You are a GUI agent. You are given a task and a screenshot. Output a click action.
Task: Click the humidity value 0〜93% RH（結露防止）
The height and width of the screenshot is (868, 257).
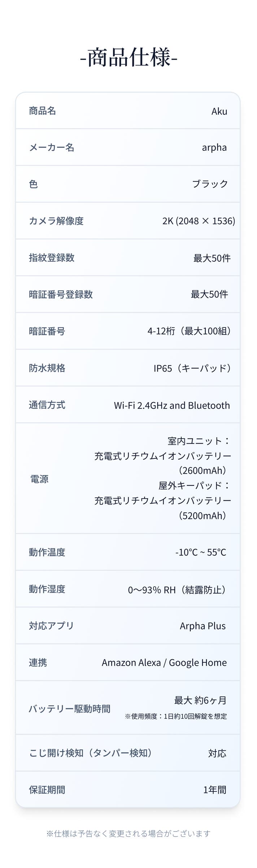[177, 590]
